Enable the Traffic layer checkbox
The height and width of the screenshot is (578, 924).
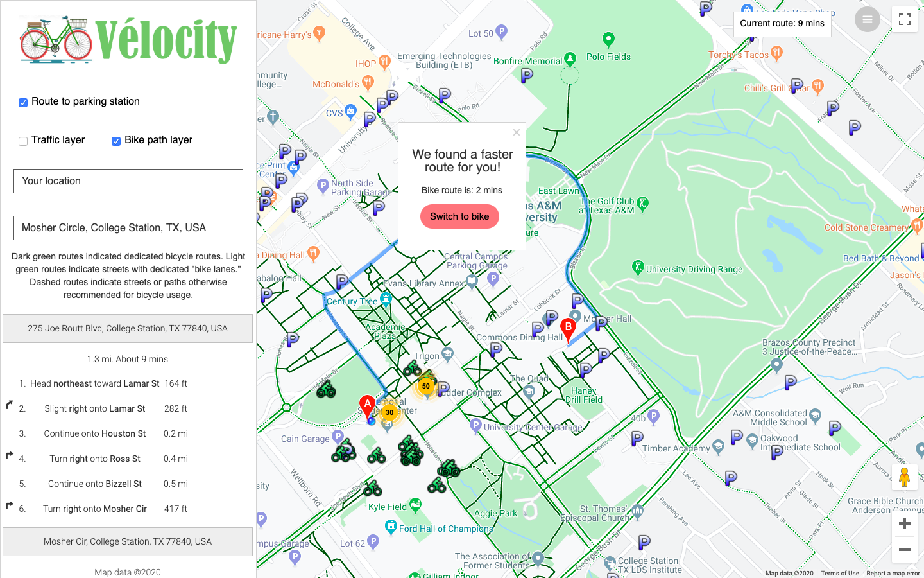pos(23,141)
